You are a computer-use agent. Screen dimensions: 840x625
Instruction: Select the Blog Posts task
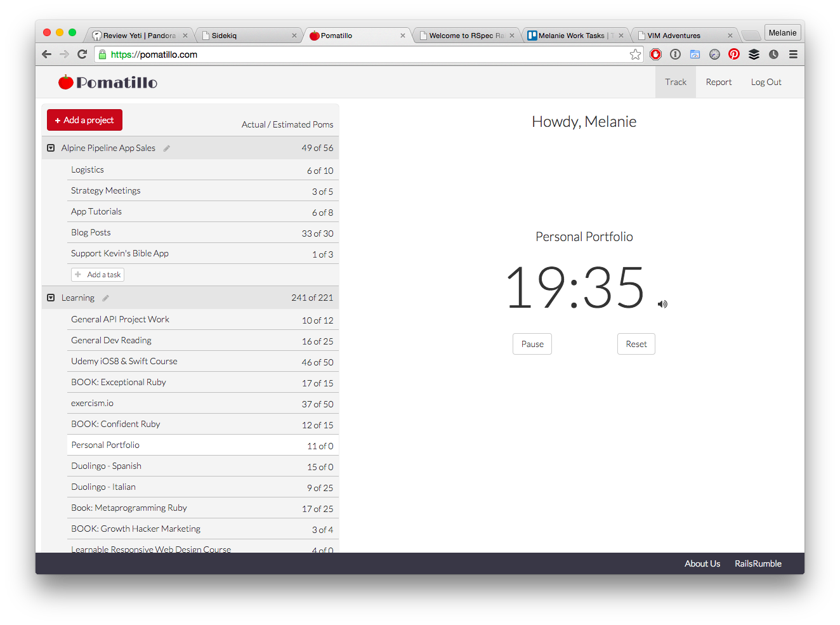pos(202,233)
